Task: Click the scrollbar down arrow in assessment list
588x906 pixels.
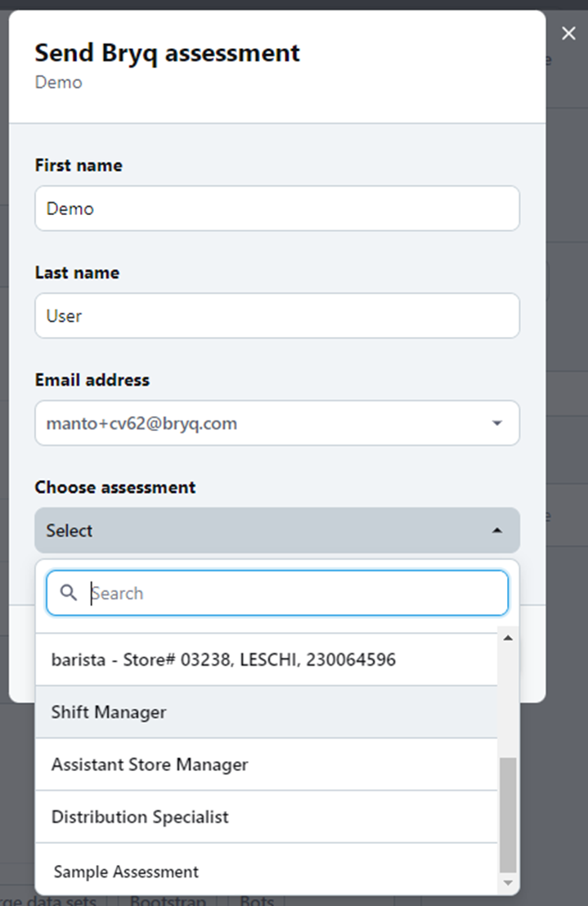Action: click(508, 883)
